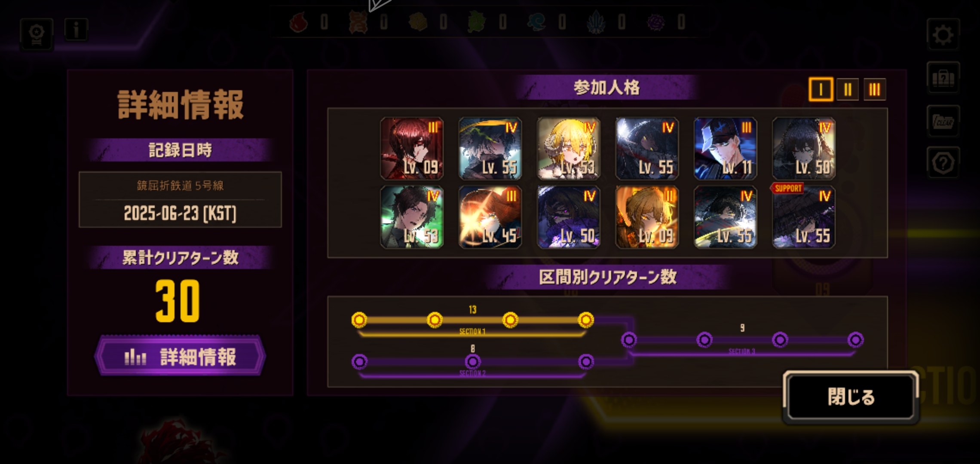Image resolution: width=980 pixels, height=464 pixels.
Task: Open the medal ranking icon
Action: coord(37,35)
